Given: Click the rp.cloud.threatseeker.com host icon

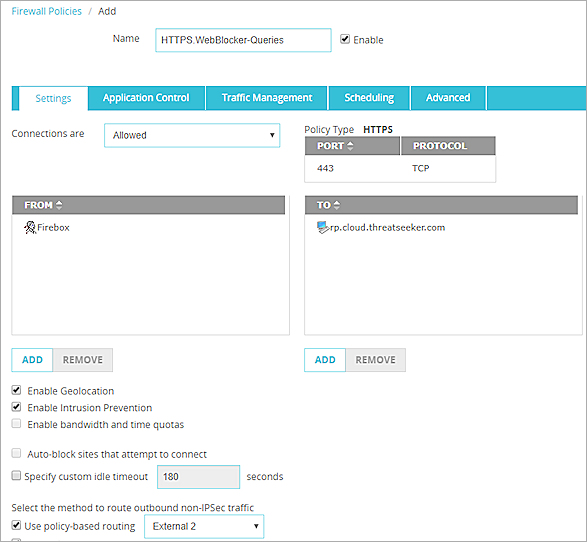Looking at the screenshot, I should [323, 227].
